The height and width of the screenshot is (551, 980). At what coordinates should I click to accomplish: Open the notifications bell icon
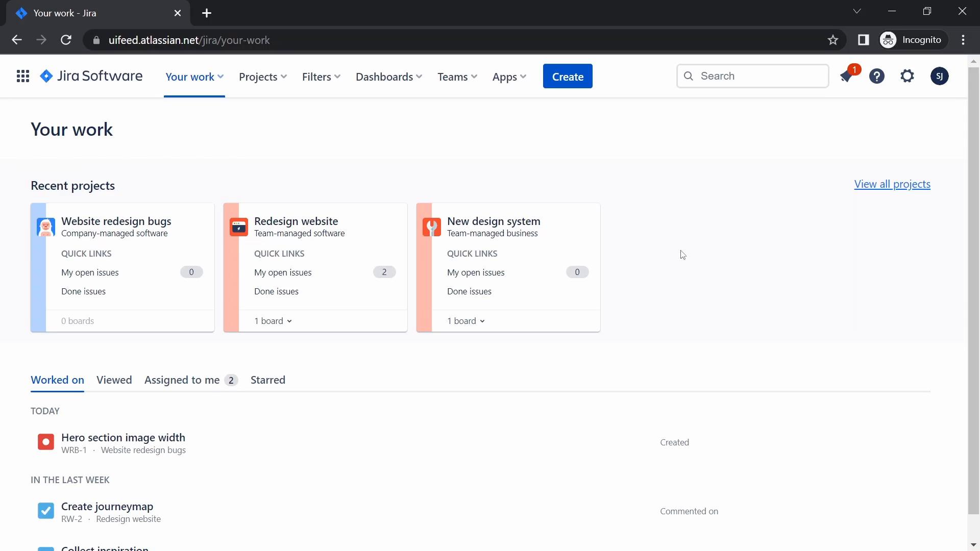(847, 76)
